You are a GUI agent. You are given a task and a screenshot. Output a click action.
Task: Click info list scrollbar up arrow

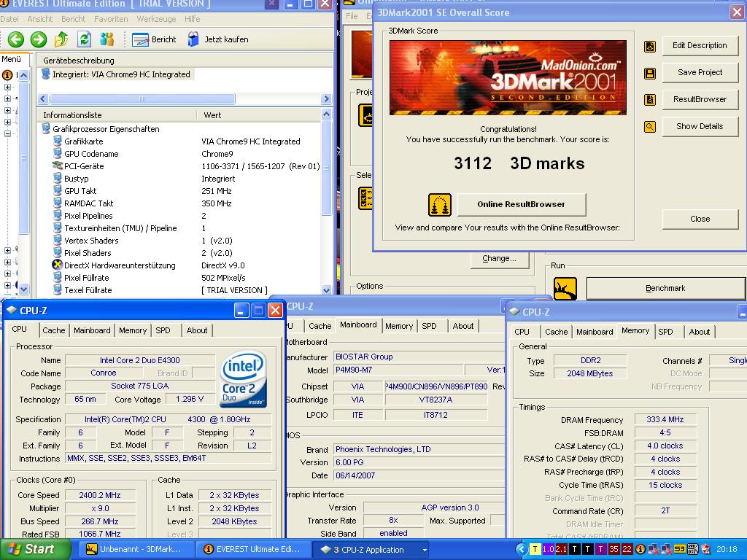point(326,114)
